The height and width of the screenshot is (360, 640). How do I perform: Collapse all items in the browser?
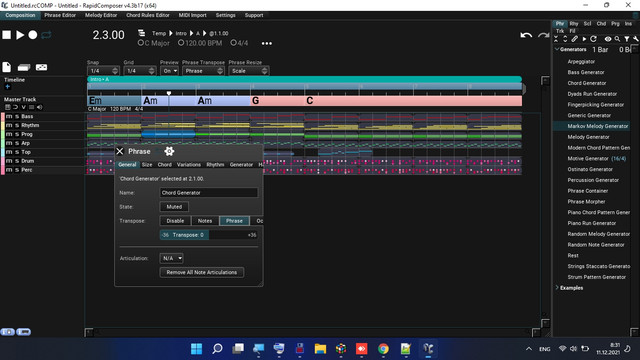coord(556,39)
